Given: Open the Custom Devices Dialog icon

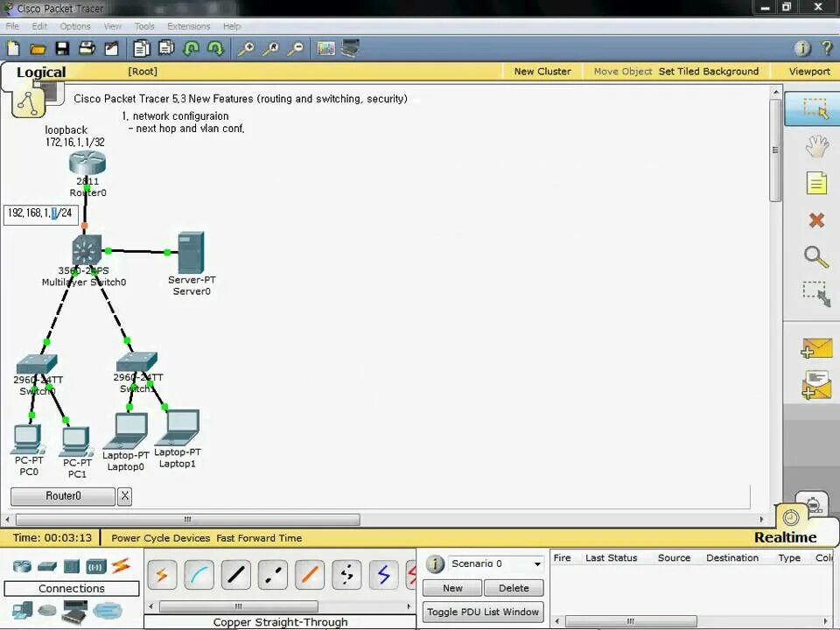Looking at the screenshot, I should pyautogui.click(x=350, y=49).
